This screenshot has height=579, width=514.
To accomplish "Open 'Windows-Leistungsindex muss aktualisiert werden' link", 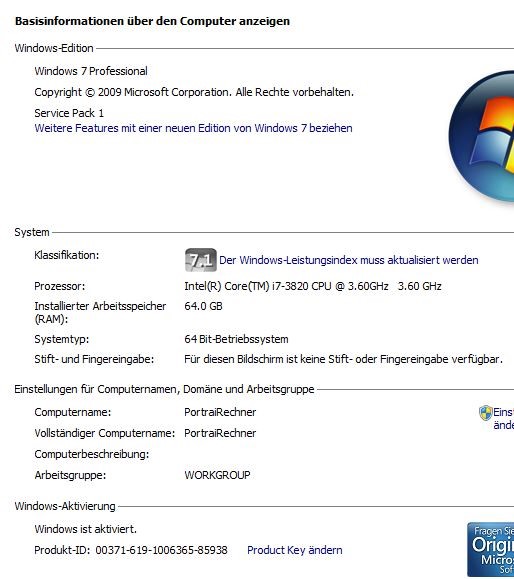I will (349, 260).
